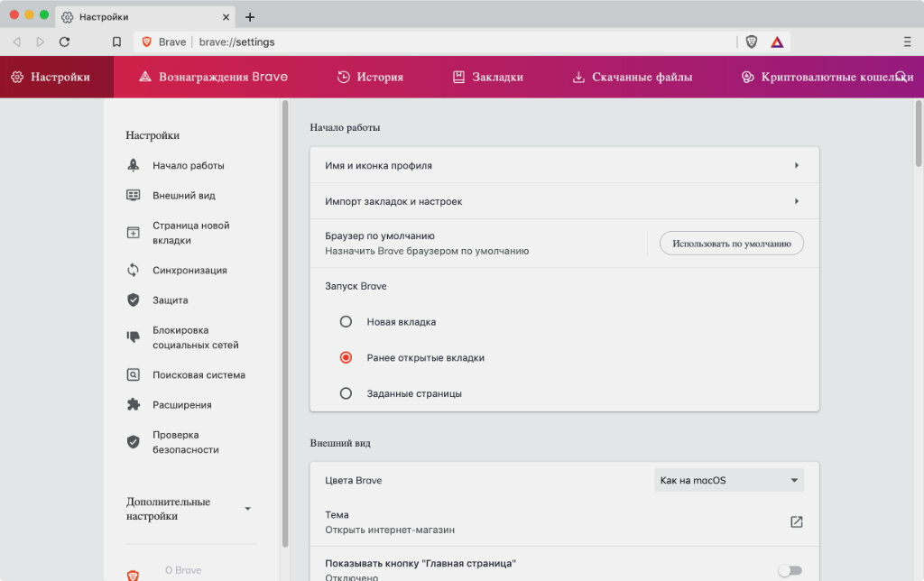Reload the page with refresh icon
The width and height of the screenshot is (924, 581).
click(64, 41)
